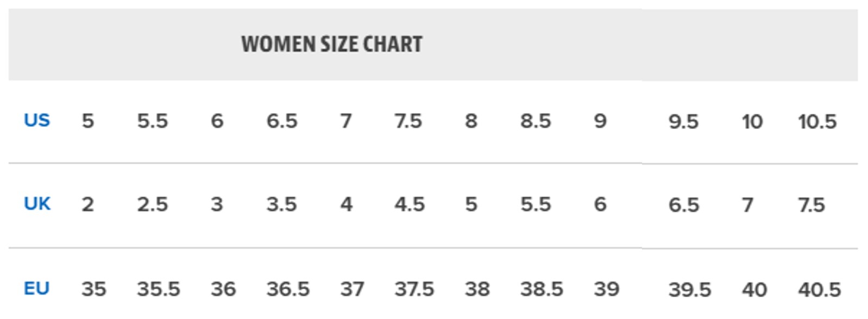The width and height of the screenshot is (868, 319).
Task: Select the blue UK row label
Action: (37, 203)
